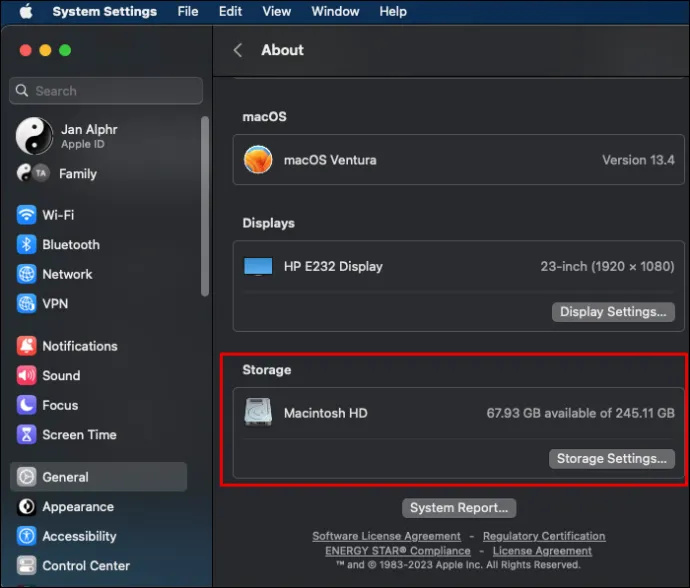Open Wi-Fi settings icon in sidebar
The width and height of the screenshot is (690, 588).
[26, 215]
